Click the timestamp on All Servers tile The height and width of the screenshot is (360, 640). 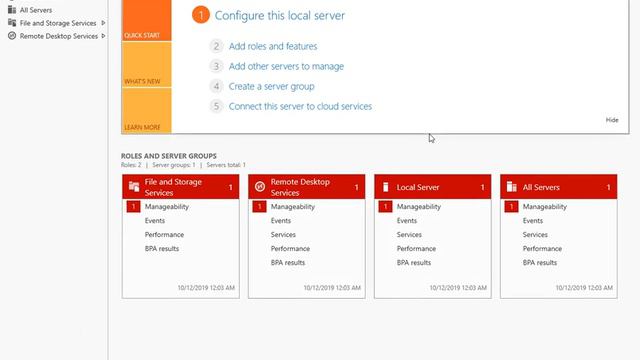584,288
